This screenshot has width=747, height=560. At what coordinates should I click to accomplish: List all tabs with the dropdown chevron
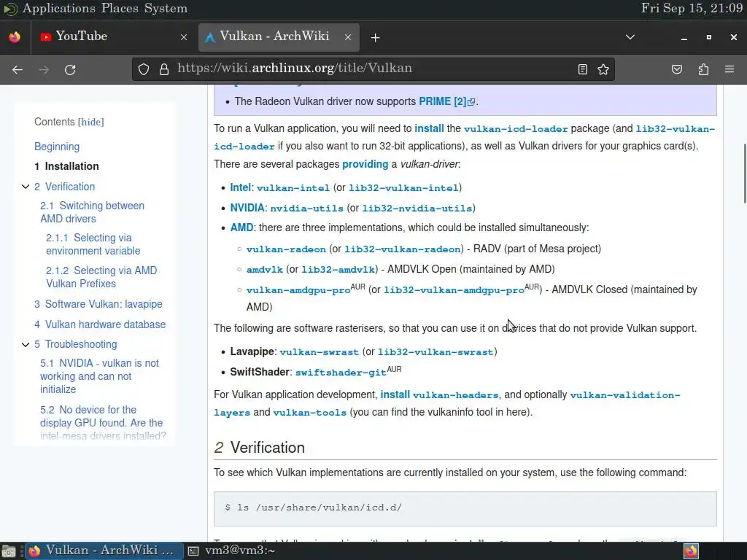coord(630,37)
